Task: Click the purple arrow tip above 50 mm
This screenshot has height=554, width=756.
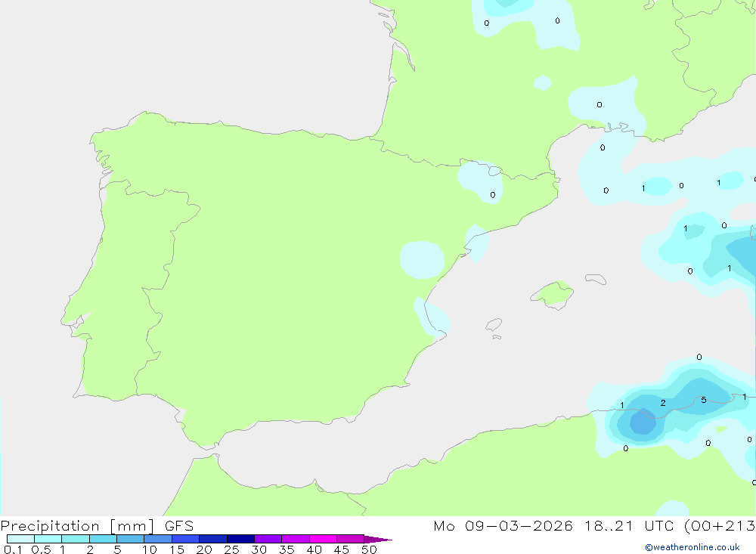Action: click(x=378, y=540)
